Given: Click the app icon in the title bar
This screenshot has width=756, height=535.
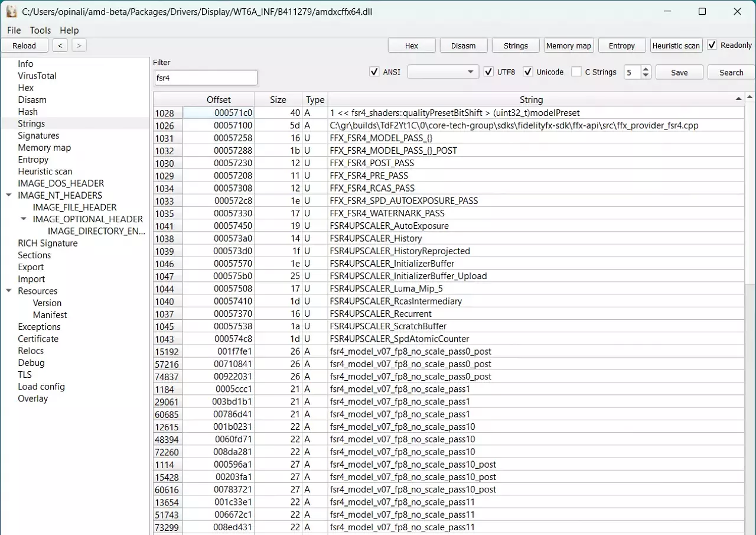Looking at the screenshot, I should coord(11,11).
